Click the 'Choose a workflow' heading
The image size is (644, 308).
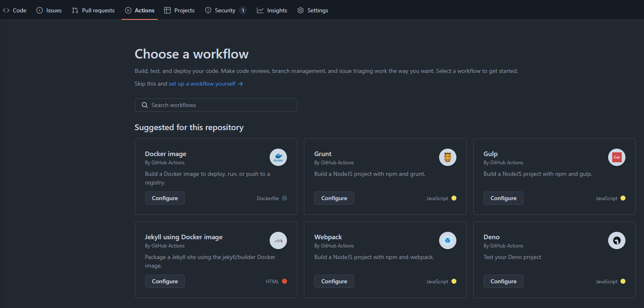pos(192,54)
